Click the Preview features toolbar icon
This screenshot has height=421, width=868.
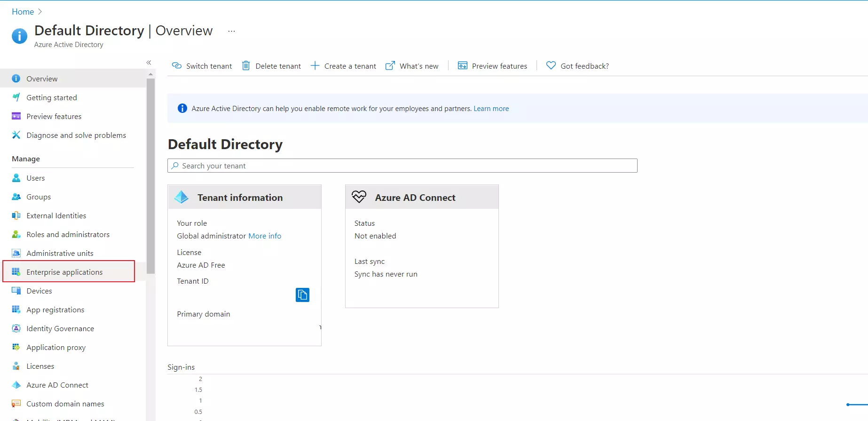click(x=463, y=66)
